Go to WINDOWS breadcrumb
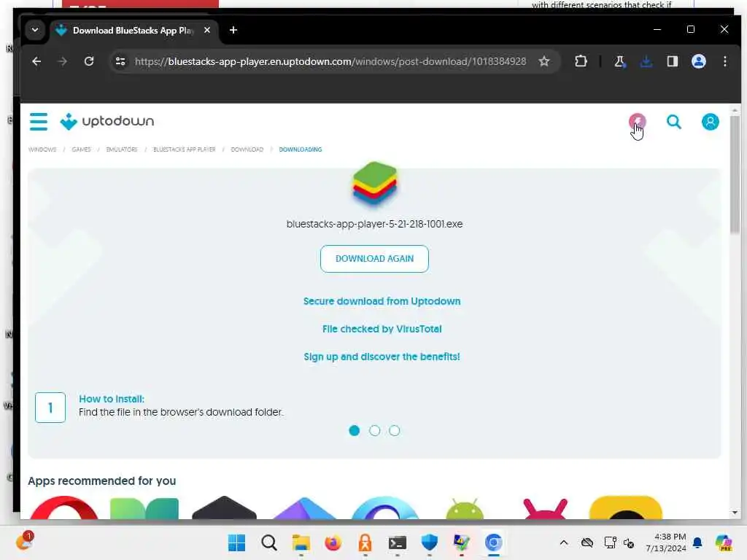Screen dimensions: 747x560 pyautogui.click(x=42, y=149)
